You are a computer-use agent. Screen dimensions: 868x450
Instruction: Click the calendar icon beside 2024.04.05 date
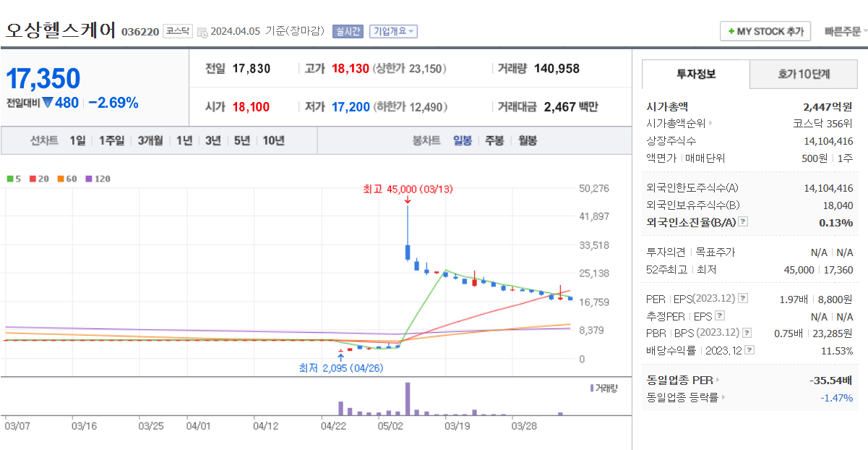[202, 32]
